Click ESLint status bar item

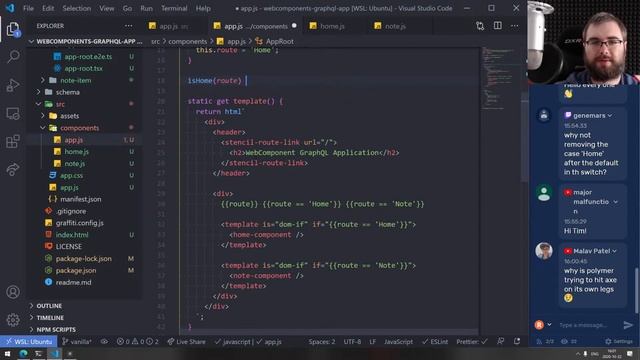(x=435, y=342)
